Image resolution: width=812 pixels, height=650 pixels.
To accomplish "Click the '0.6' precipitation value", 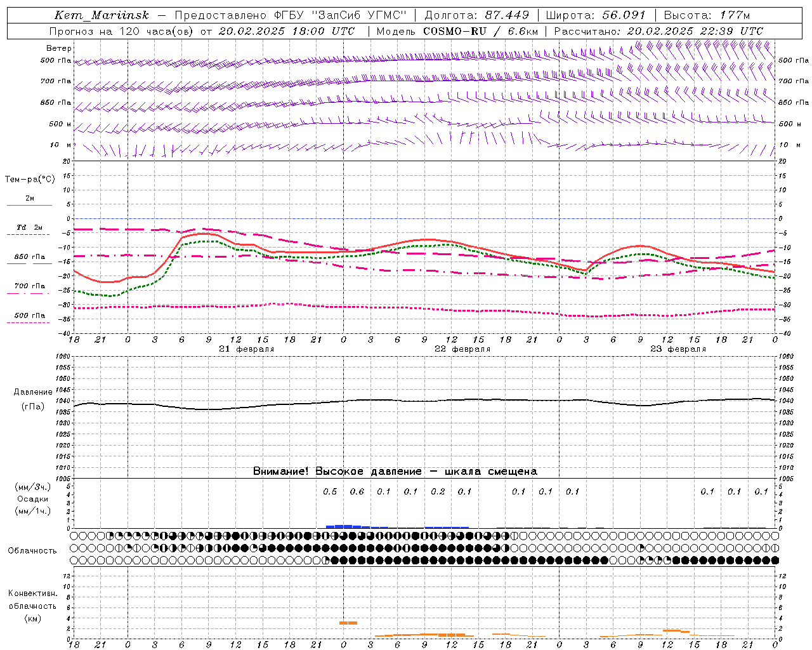I will pyautogui.click(x=357, y=491).
